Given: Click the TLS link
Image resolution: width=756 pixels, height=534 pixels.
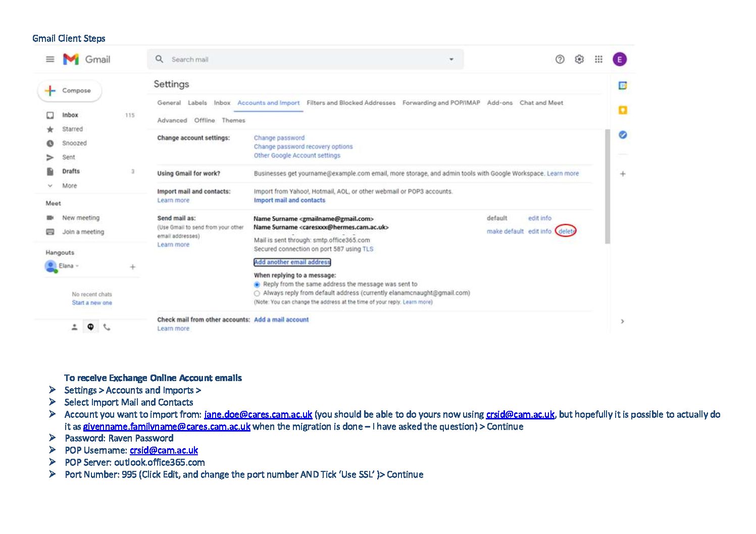Looking at the screenshot, I should [368, 249].
